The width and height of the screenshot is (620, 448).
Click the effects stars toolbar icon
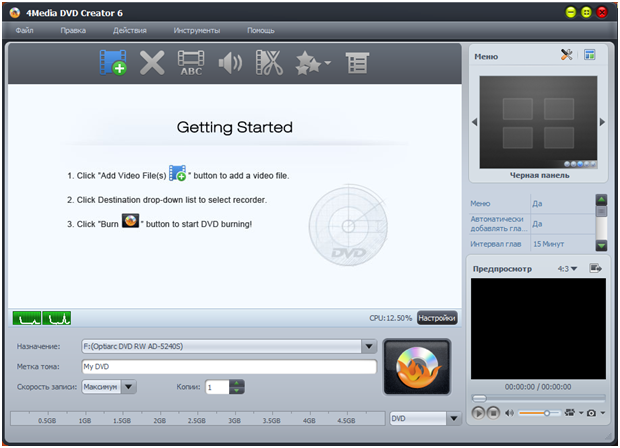pos(308,63)
